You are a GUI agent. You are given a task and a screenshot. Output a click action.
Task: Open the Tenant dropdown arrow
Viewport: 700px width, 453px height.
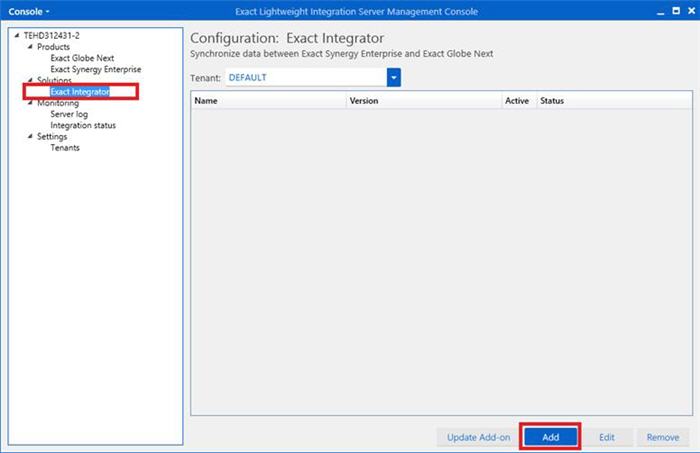[394, 77]
